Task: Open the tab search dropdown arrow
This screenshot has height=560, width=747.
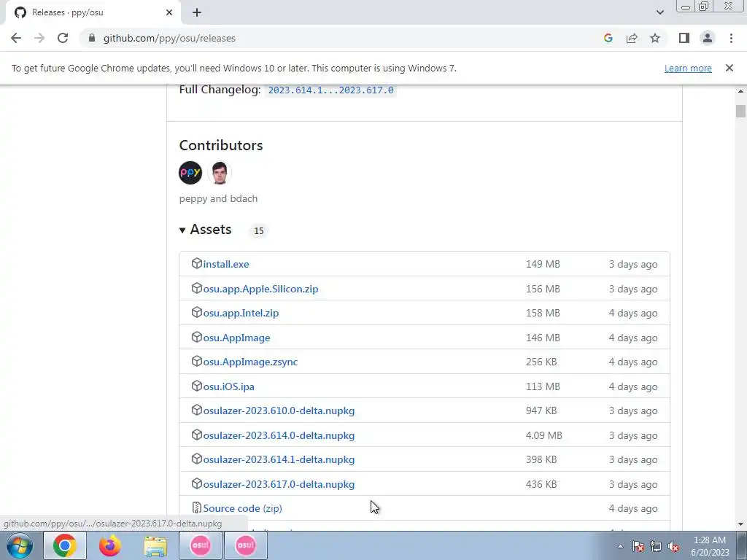Action: (659, 12)
